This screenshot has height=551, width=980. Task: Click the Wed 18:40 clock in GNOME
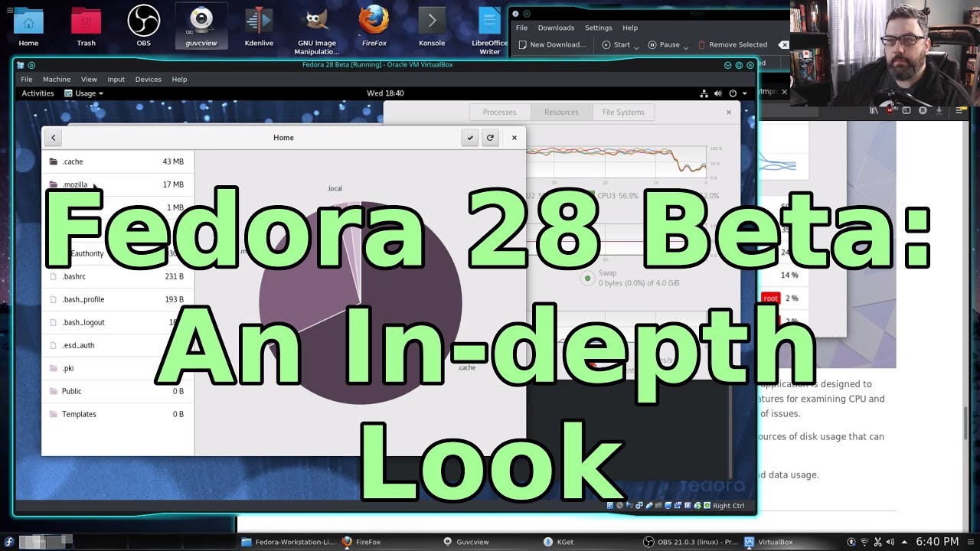385,93
